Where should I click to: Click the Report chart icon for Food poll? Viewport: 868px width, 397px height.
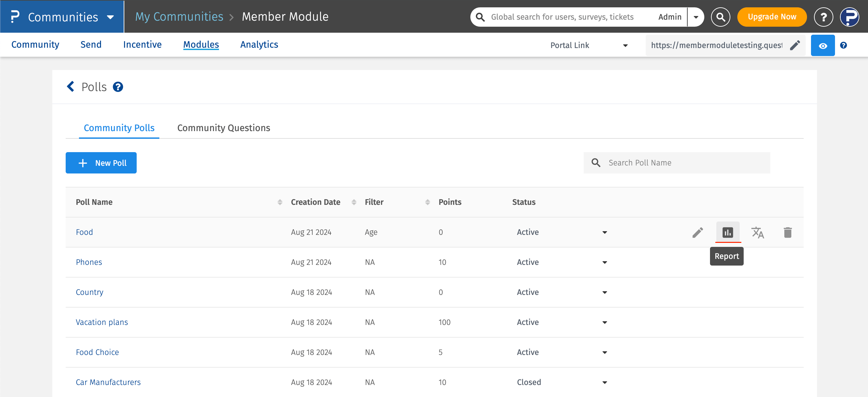coord(727,232)
